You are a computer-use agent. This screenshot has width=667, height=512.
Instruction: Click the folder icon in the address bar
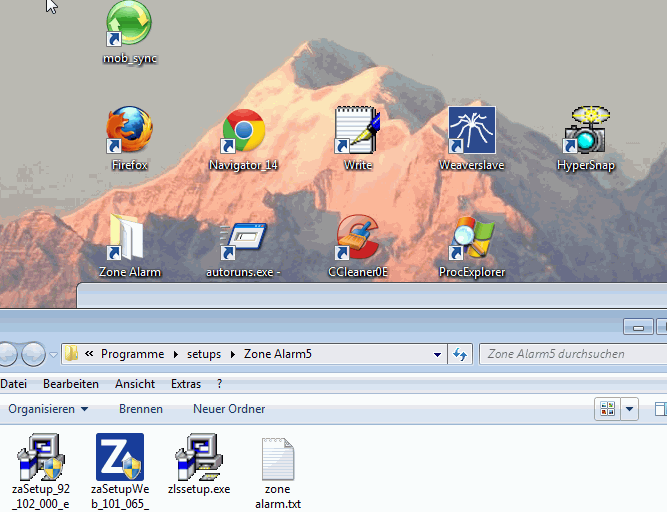click(71, 353)
